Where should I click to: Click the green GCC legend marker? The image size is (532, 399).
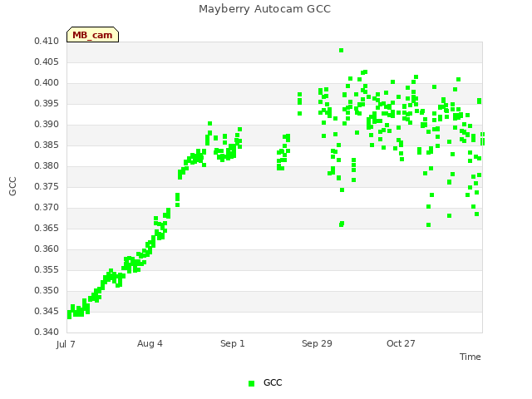tap(251, 383)
